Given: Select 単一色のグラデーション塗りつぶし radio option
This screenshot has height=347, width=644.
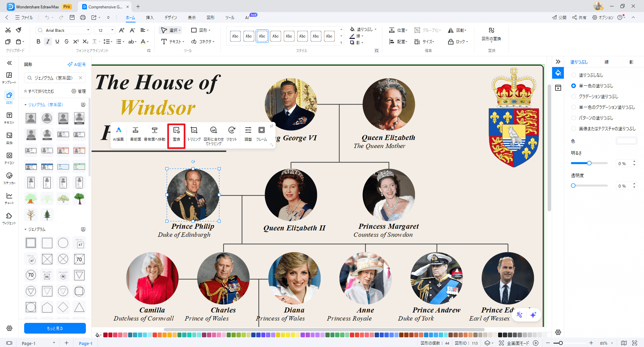Looking at the screenshot, I should (x=574, y=107).
